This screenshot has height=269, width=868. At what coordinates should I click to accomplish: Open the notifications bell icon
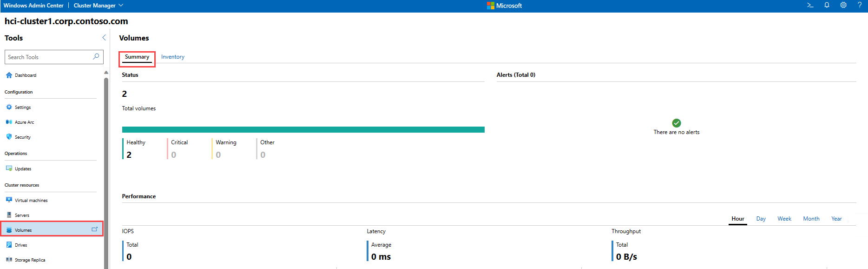coord(827,6)
